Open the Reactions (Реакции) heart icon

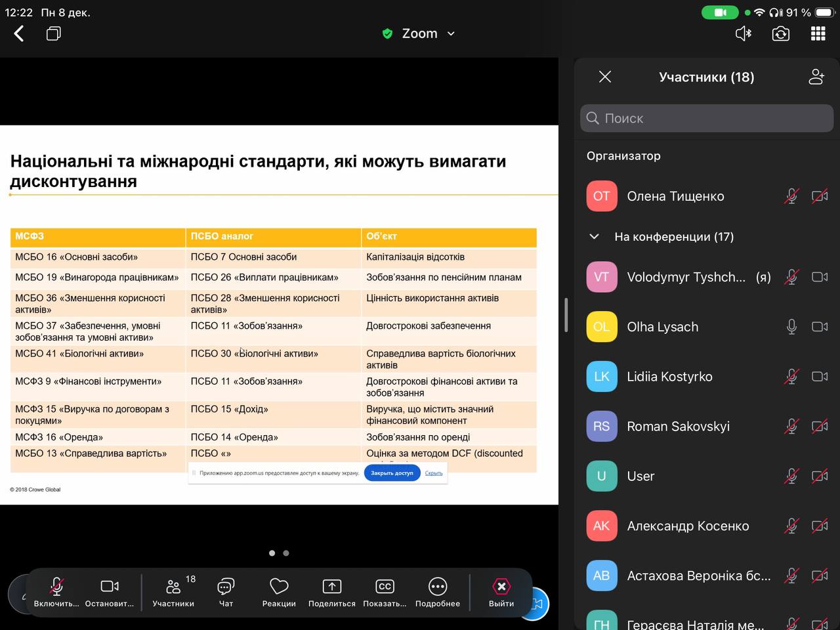279,592
